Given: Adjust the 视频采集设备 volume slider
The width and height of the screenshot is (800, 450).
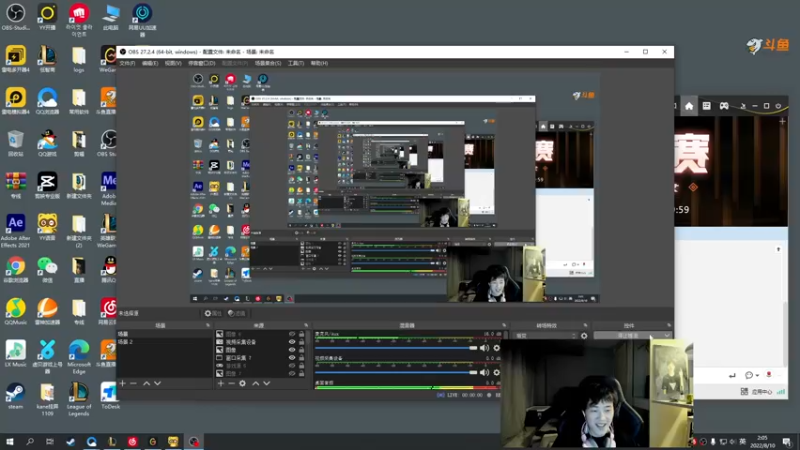Looking at the screenshot, I should [x=396, y=372].
